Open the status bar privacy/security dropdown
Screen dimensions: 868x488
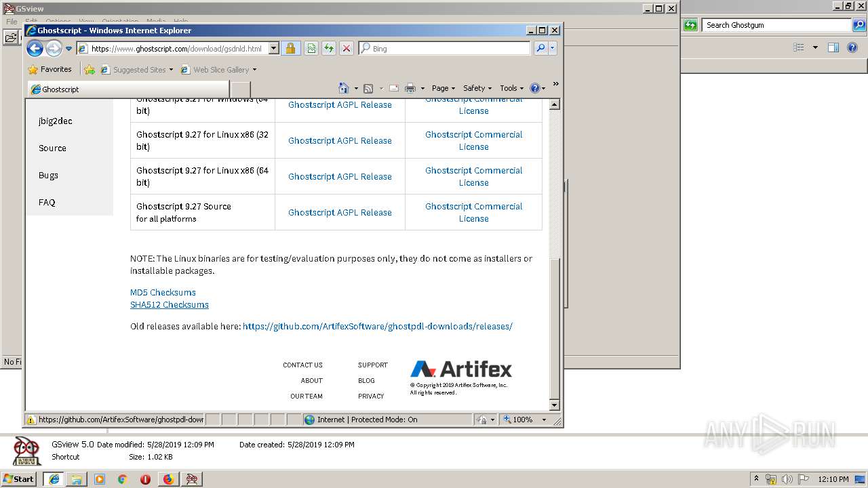point(486,420)
